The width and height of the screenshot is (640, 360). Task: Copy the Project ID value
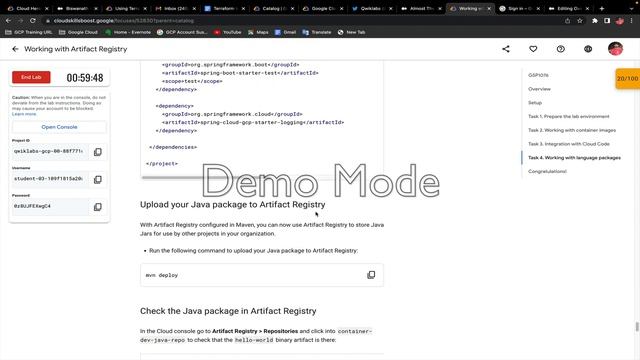coord(98,152)
